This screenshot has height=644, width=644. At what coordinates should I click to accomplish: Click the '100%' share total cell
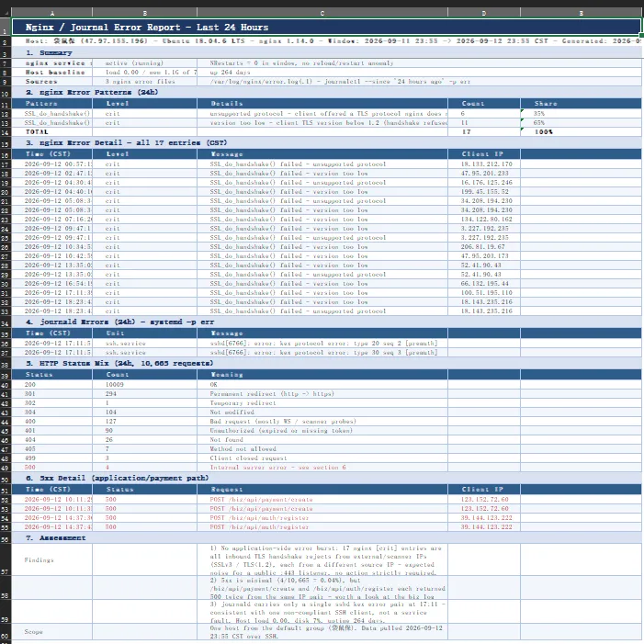(x=581, y=132)
